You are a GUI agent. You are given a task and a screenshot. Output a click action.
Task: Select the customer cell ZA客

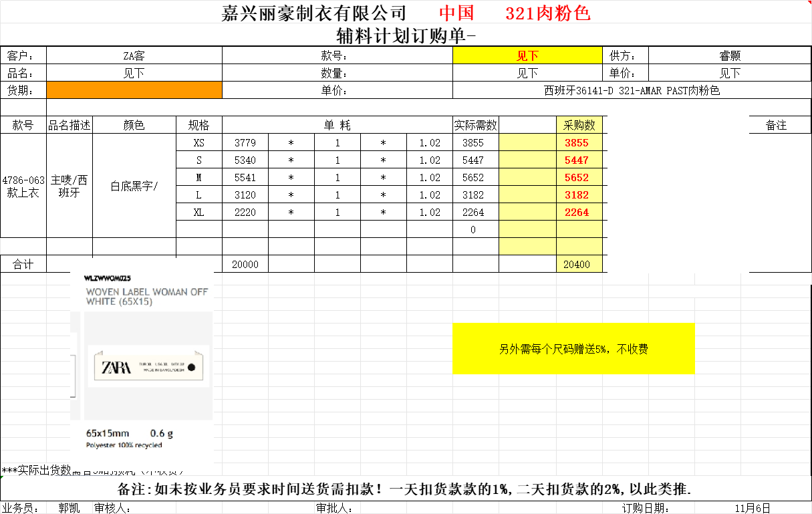(x=134, y=56)
